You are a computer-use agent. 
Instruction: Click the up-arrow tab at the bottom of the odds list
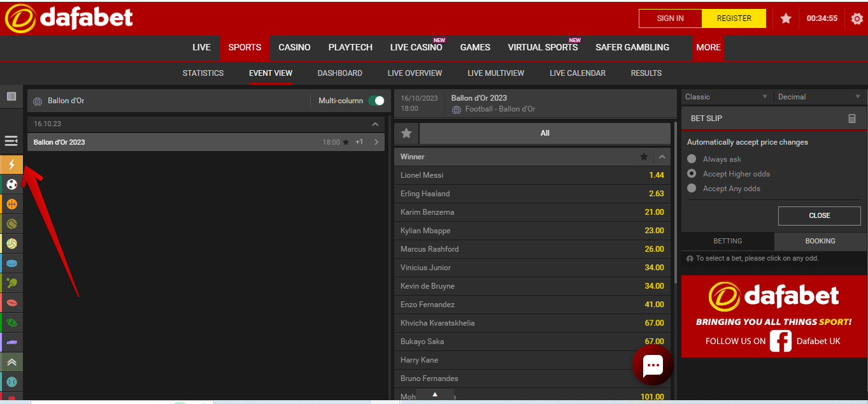click(x=435, y=395)
